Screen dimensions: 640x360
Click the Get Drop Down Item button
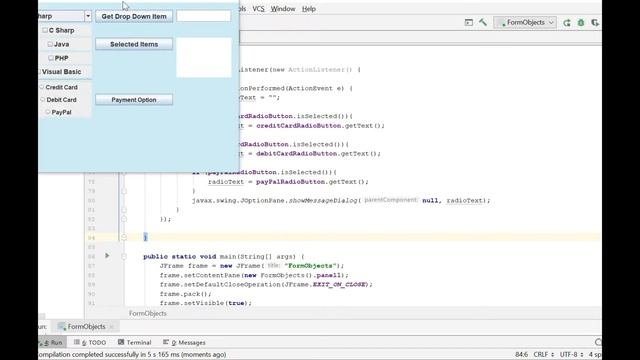[x=134, y=16]
